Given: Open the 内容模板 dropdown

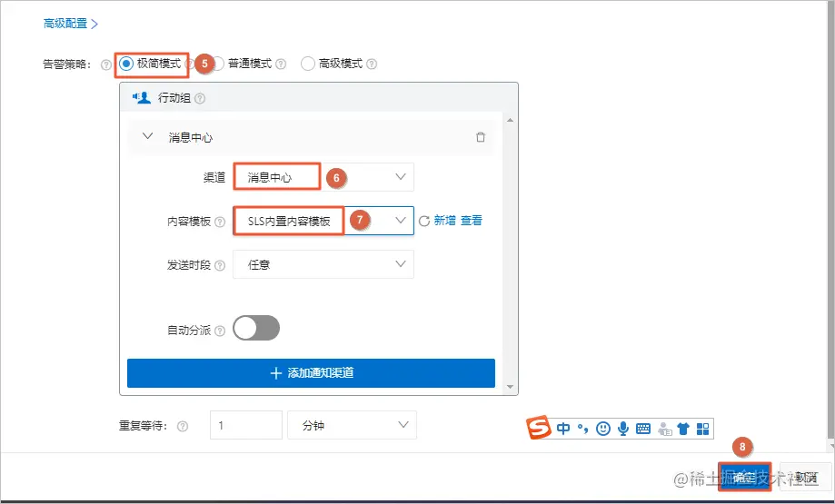Looking at the screenshot, I should 323,221.
